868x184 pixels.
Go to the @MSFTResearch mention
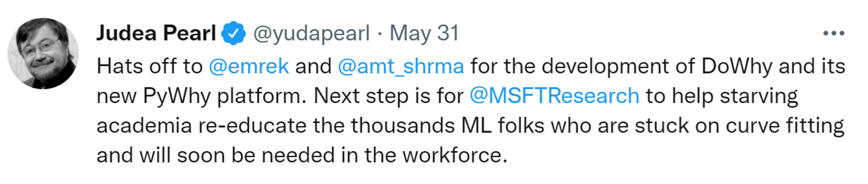click(554, 96)
